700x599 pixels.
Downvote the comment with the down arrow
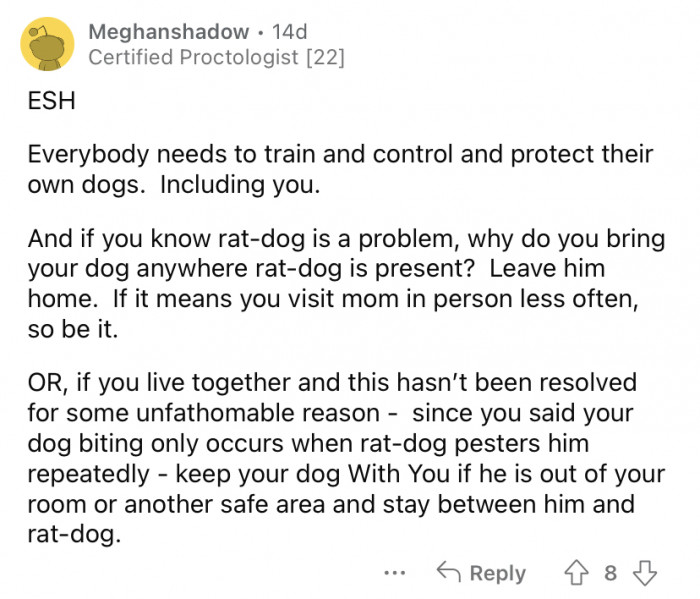(645, 573)
